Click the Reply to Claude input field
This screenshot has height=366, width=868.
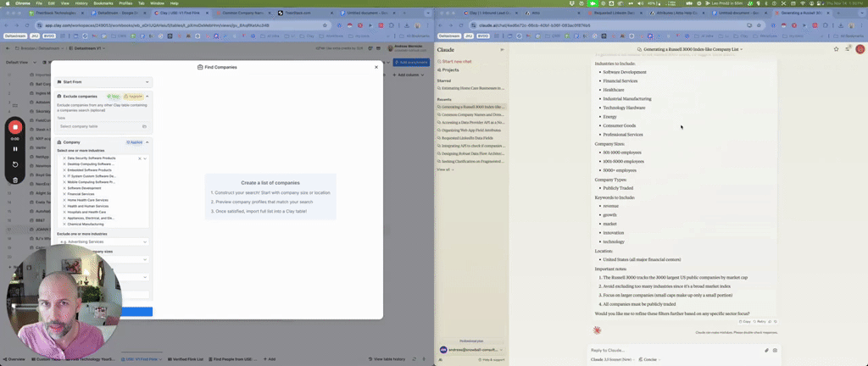tap(670, 350)
